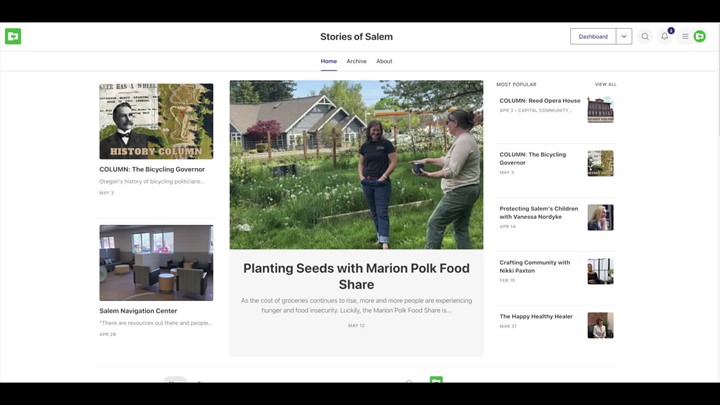Image resolution: width=720 pixels, height=405 pixels.
Task: Click the excerpt 'There are resources out there and people...'
Action: coord(156,323)
